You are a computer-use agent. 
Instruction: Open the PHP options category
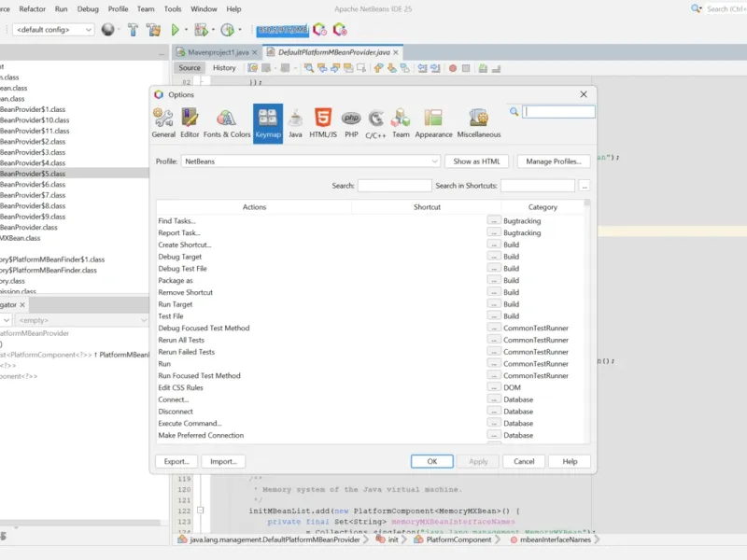[351, 123]
